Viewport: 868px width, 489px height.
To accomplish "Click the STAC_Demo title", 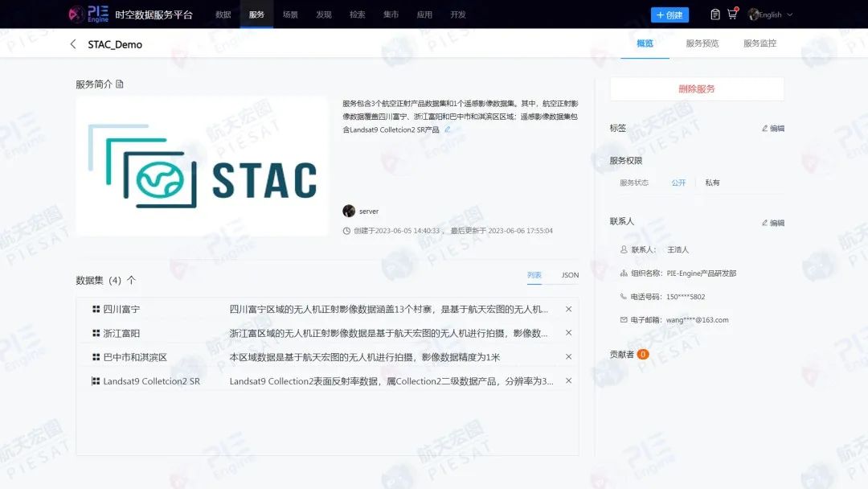I will (115, 44).
